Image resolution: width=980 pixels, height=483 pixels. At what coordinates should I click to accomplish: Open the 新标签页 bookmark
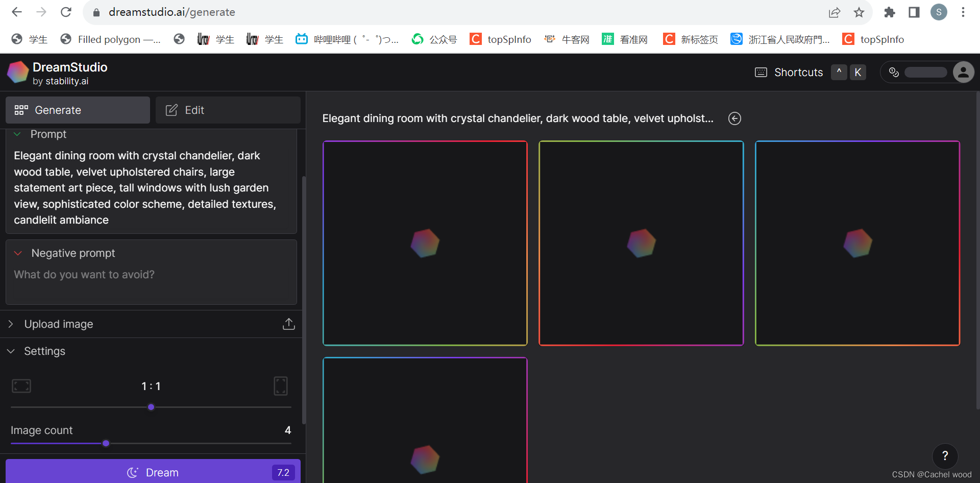coord(691,39)
